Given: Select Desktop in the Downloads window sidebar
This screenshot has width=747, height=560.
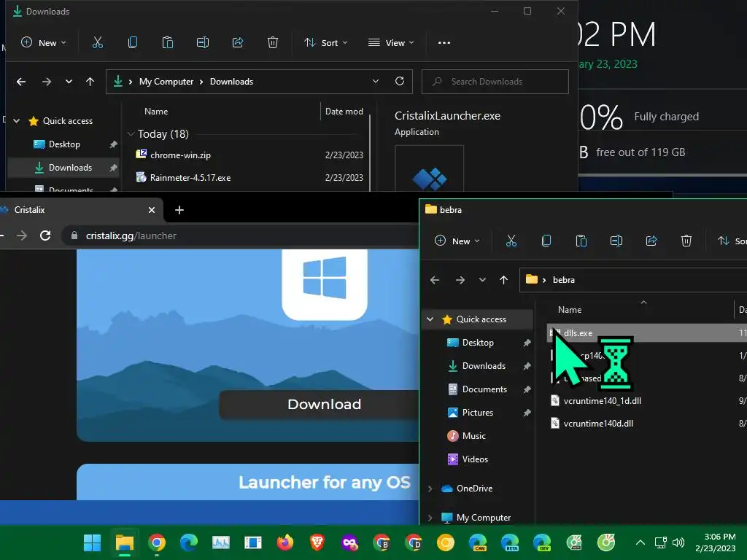Looking at the screenshot, I should 64,144.
